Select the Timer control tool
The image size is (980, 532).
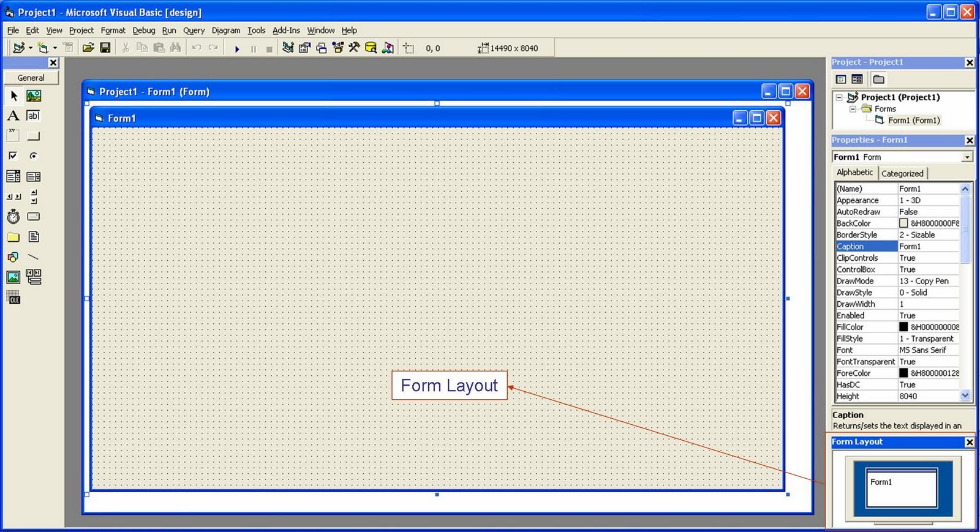pos(13,217)
